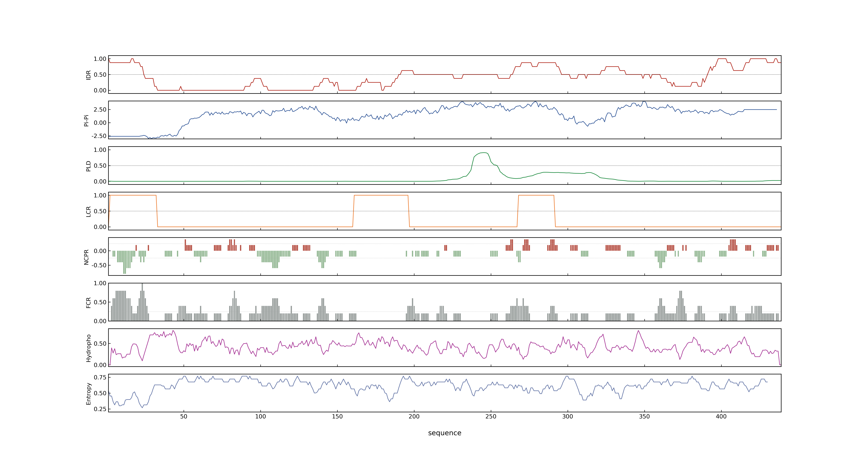Click the first LCR plateau at sequence start
Image resolution: width=868 pixels, height=463 pixels.
(133, 195)
